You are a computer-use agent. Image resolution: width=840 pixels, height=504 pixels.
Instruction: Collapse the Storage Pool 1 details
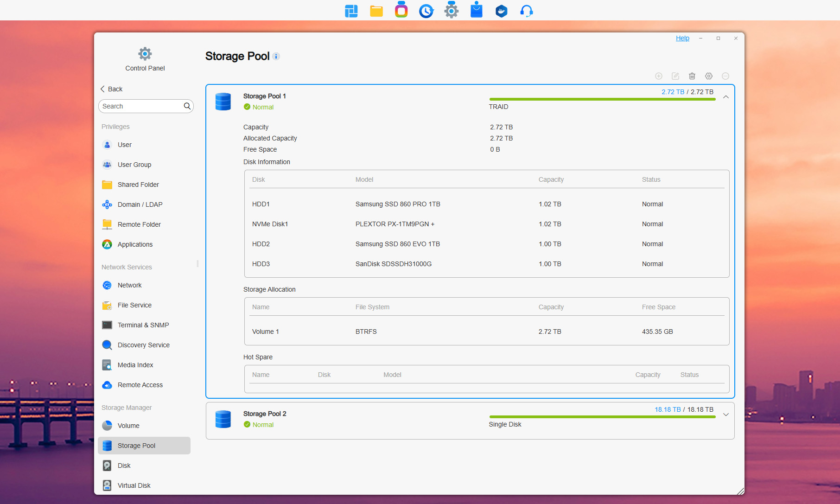pyautogui.click(x=725, y=97)
